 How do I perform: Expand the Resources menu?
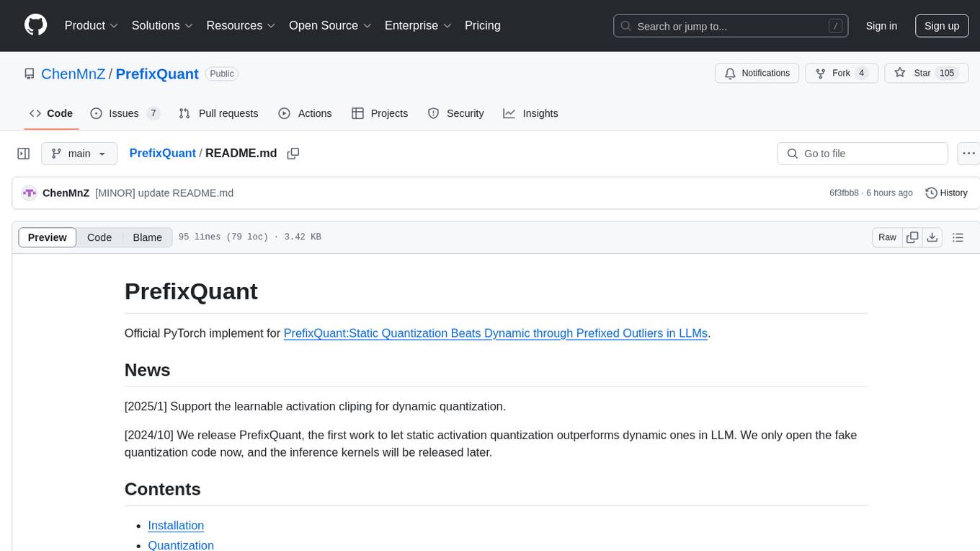point(241,25)
